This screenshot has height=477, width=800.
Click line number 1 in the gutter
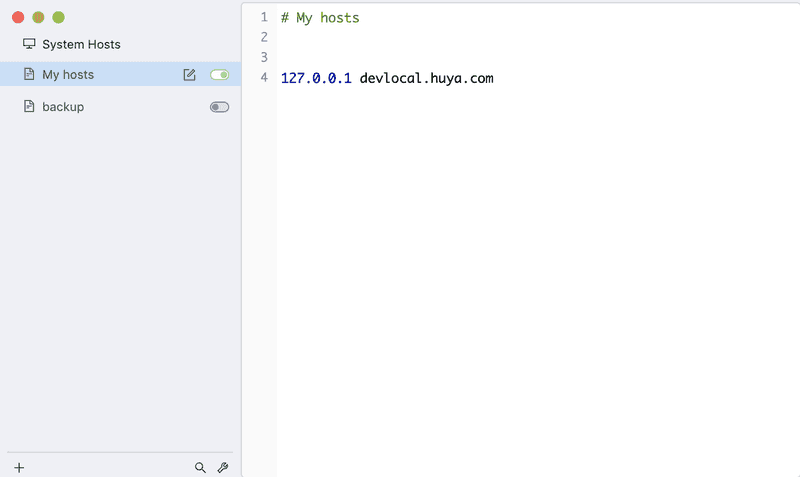click(x=264, y=18)
